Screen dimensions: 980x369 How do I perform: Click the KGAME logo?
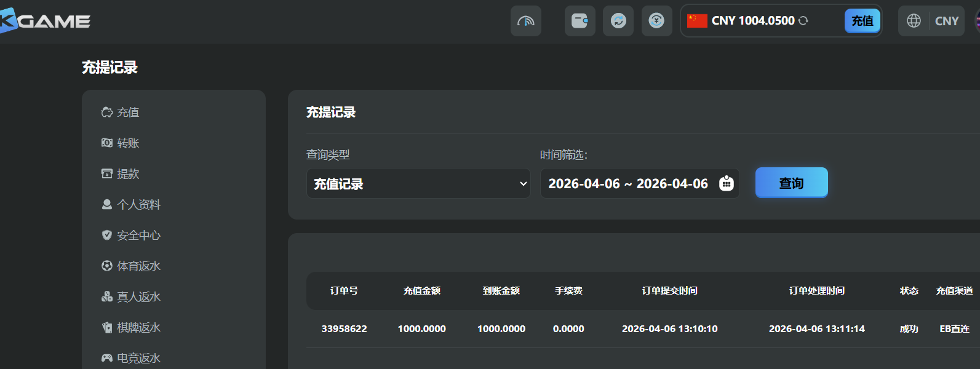click(46, 21)
